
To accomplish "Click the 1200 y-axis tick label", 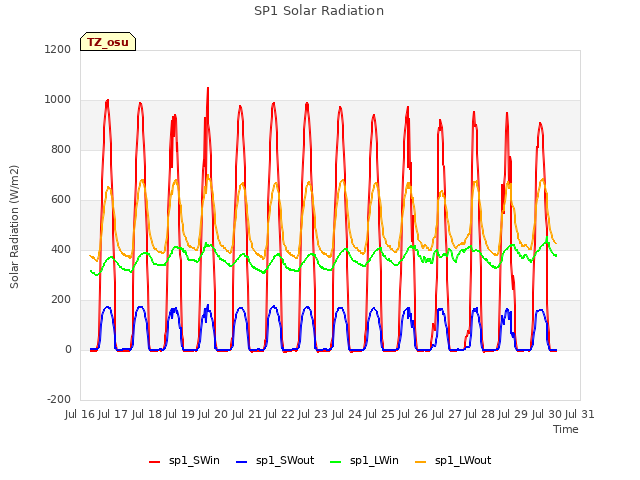I will [x=58, y=49].
